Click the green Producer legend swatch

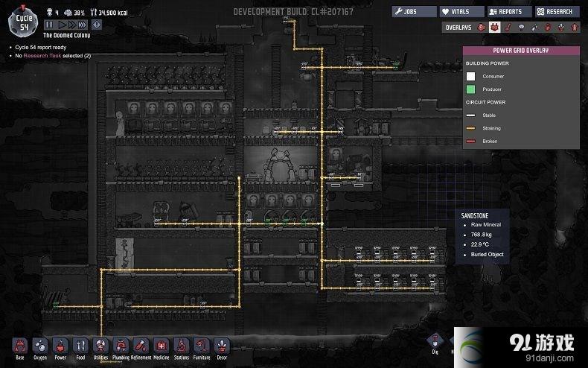coord(470,89)
